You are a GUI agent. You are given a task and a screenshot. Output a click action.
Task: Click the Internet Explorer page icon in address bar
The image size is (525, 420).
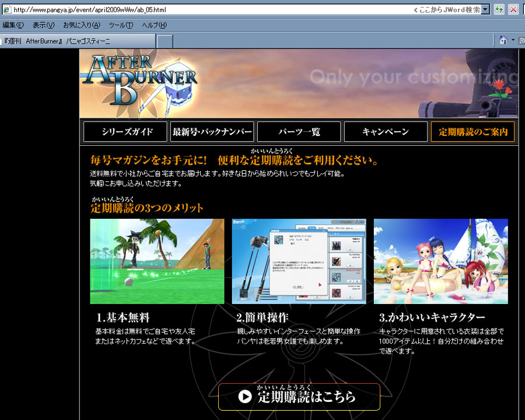tap(6, 10)
